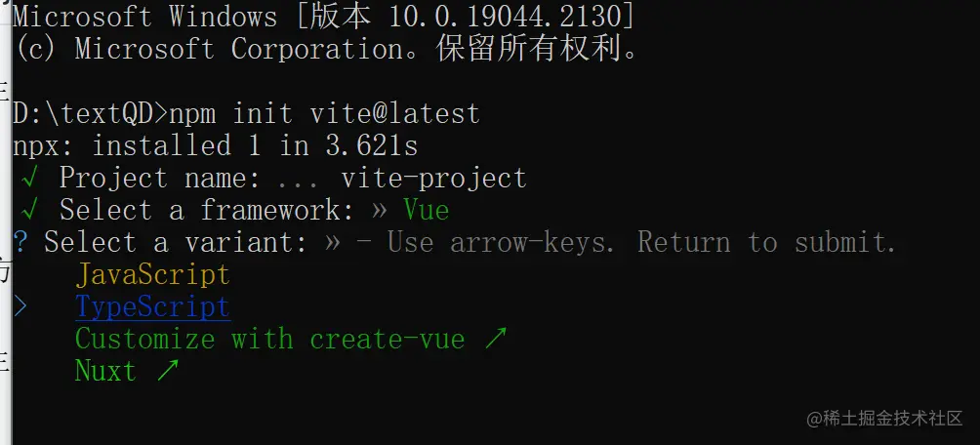Viewport: 980px width, 445px height.
Task: Select the highlighted TypeScript variant
Action: pyautogui.click(x=152, y=306)
